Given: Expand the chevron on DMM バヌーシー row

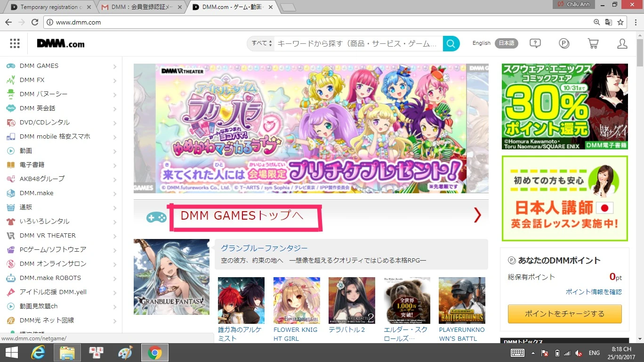Looking at the screenshot, I should (115, 95).
